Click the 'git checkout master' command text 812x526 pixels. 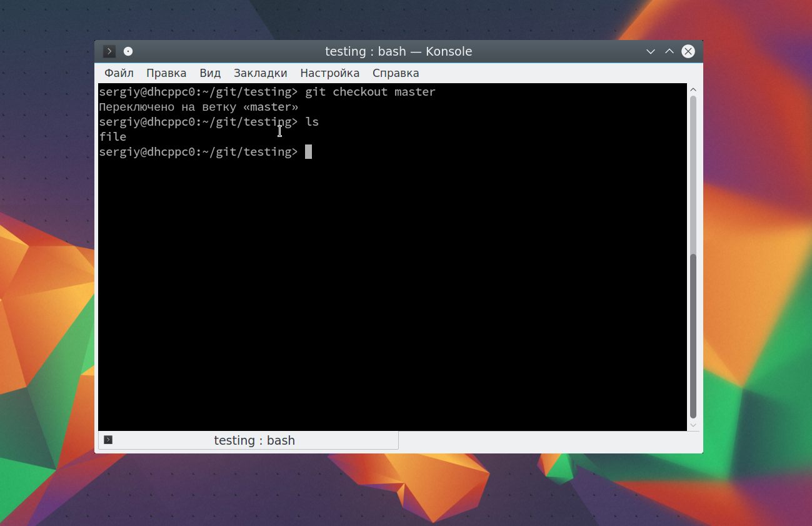pos(370,92)
